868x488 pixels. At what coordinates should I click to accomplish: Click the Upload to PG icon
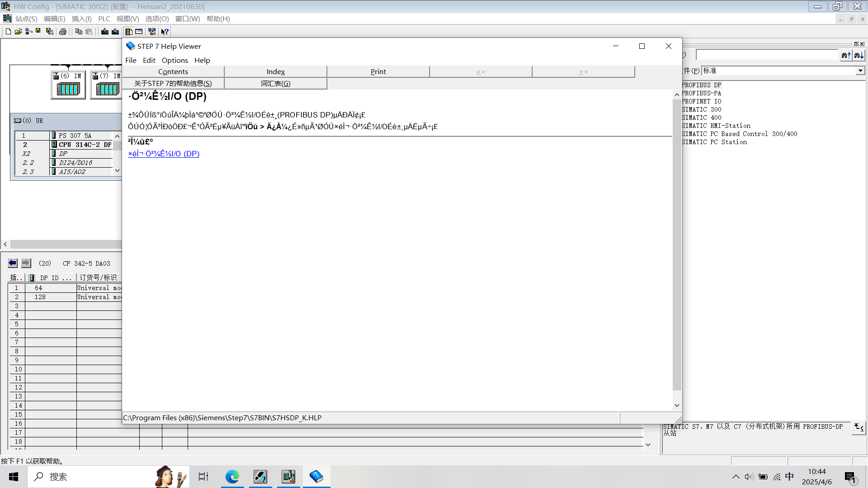pos(115,32)
